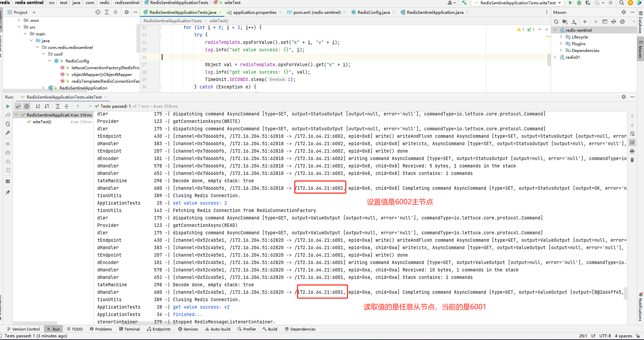Switch to the pom.xml (redis-sentinel) tab
The width and height of the screenshot is (644, 340).
(317, 12)
